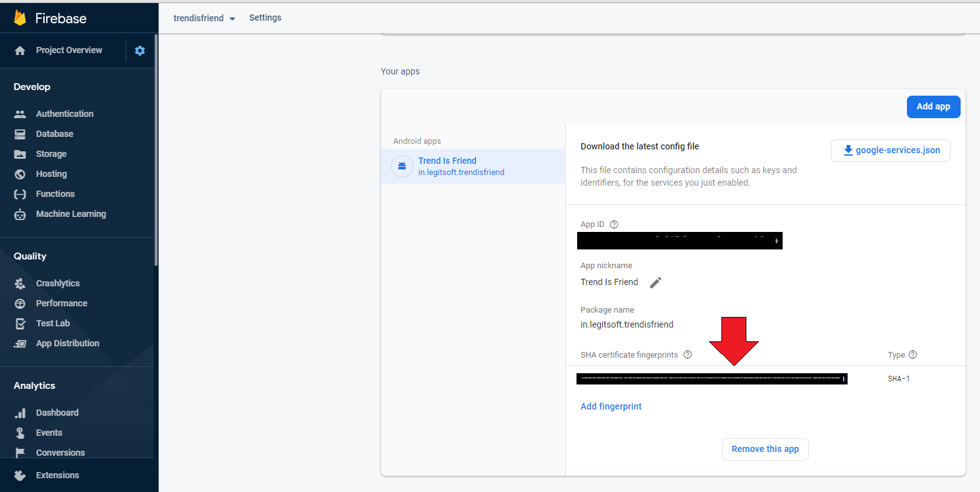Open Crashlytics under Quality
Screen dimensions: 980x492
[57, 283]
